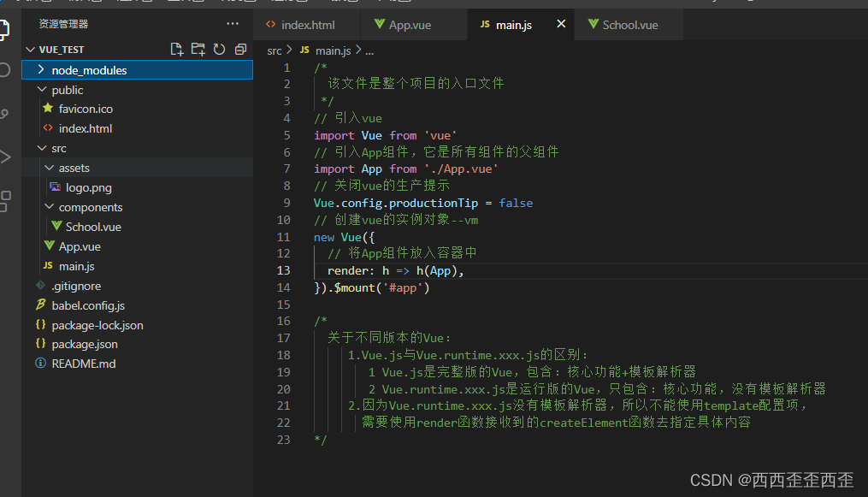
Task: Collapse the components folder
Action: (48, 207)
